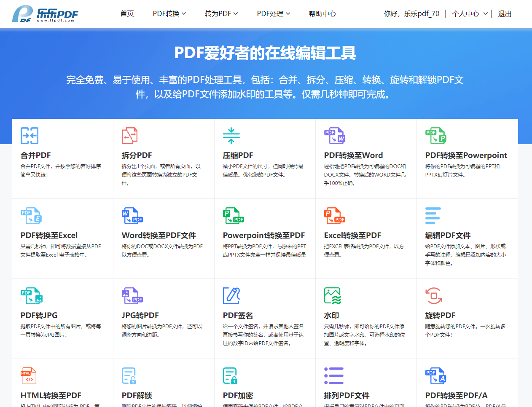The image size is (532, 407).
Task: Open the PDF转换至Excel title link
Action: tap(49, 235)
